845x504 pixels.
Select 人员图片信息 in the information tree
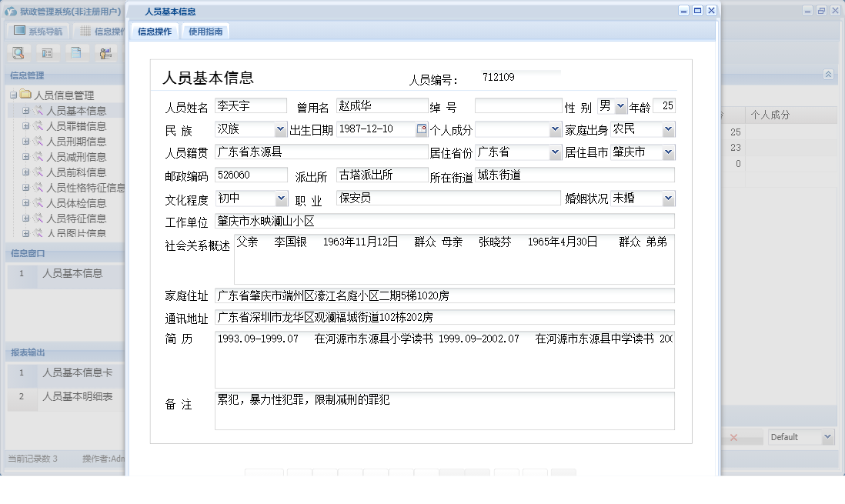(x=78, y=233)
